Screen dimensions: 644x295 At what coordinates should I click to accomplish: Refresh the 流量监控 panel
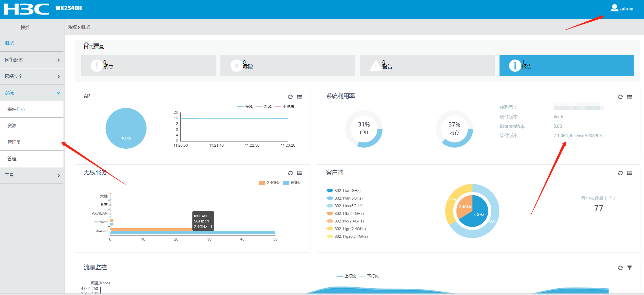pyautogui.click(x=620, y=268)
